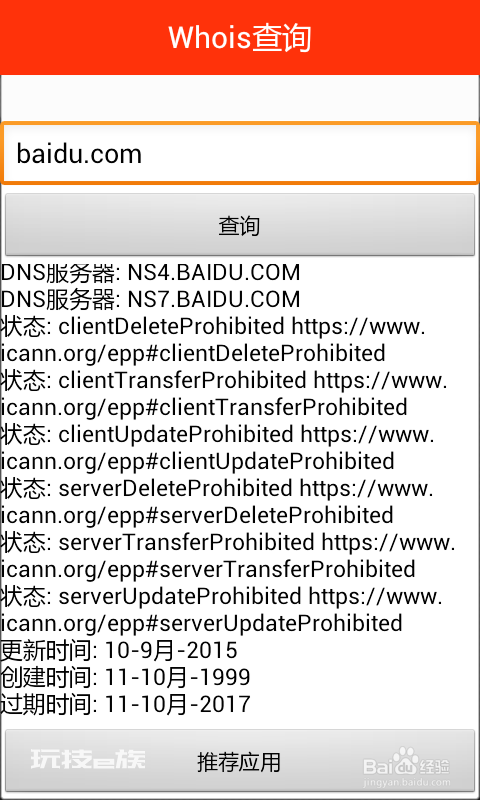Click the icann.org/epp#serverUpdateProhibited URL
The height and width of the screenshot is (800, 480).
coord(201,623)
